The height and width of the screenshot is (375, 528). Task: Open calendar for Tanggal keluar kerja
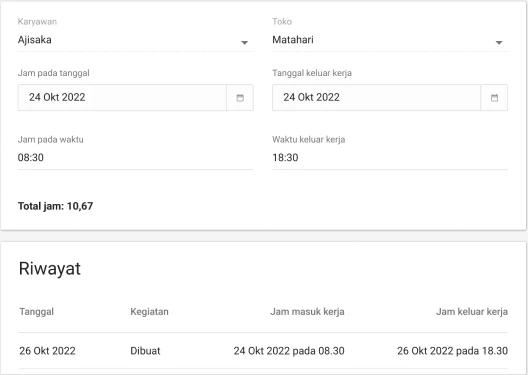(x=494, y=98)
